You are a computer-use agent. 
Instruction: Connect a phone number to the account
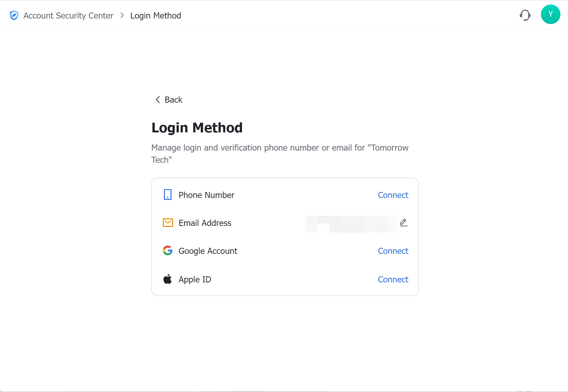click(x=393, y=195)
